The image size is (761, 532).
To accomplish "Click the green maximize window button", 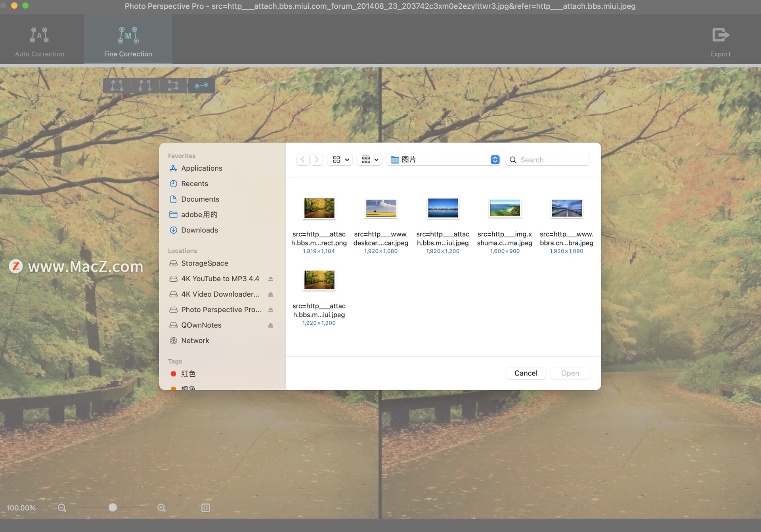I will pyautogui.click(x=25, y=6).
